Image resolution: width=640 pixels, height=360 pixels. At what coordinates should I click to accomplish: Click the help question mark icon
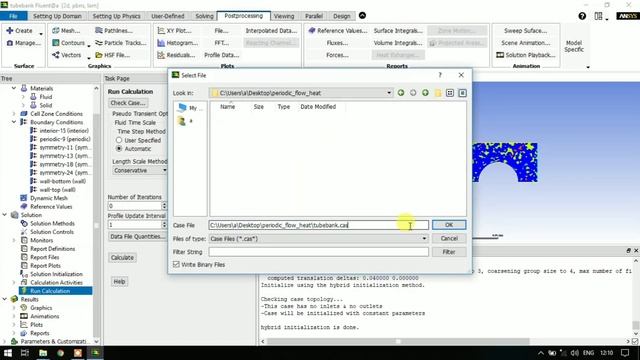pos(582,16)
